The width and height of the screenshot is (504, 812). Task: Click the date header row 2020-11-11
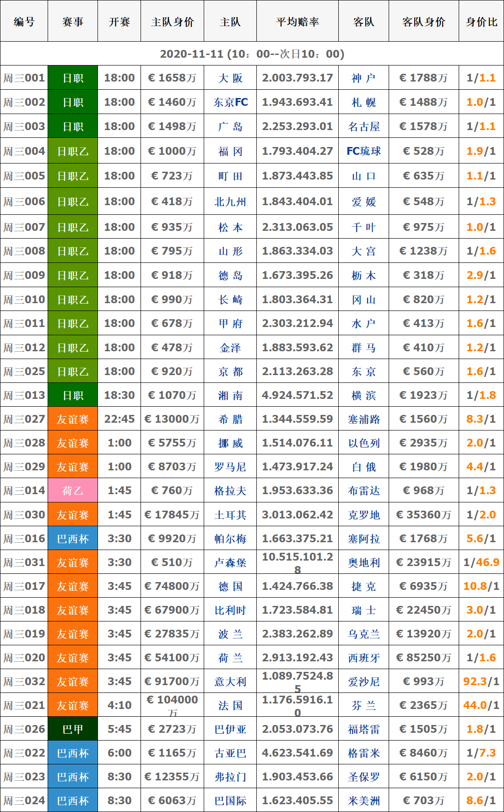[252, 54]
